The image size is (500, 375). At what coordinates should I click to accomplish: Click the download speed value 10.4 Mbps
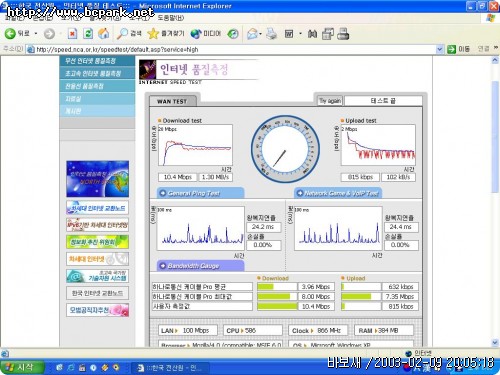click(x=178, y=177)
